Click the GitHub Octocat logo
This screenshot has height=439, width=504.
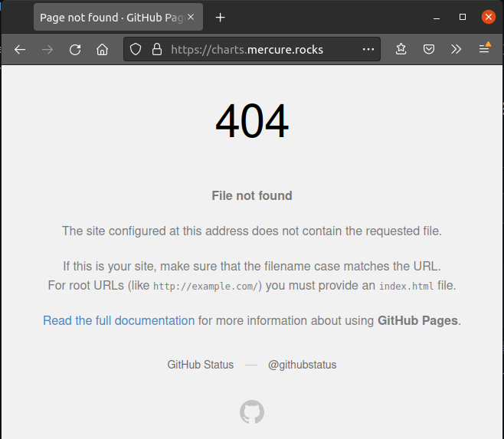(x=252, y=412)
